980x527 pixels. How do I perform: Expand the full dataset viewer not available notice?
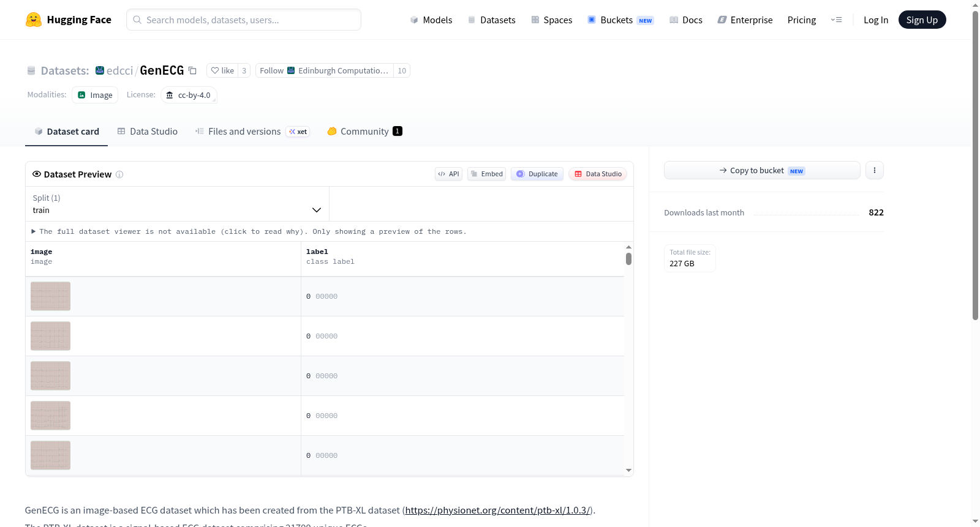coord(249,231)
